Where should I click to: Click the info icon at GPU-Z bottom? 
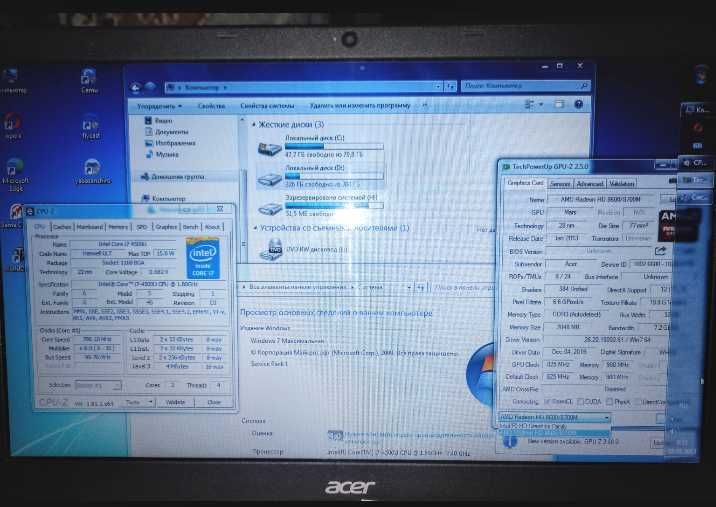[x=510, y=441]
